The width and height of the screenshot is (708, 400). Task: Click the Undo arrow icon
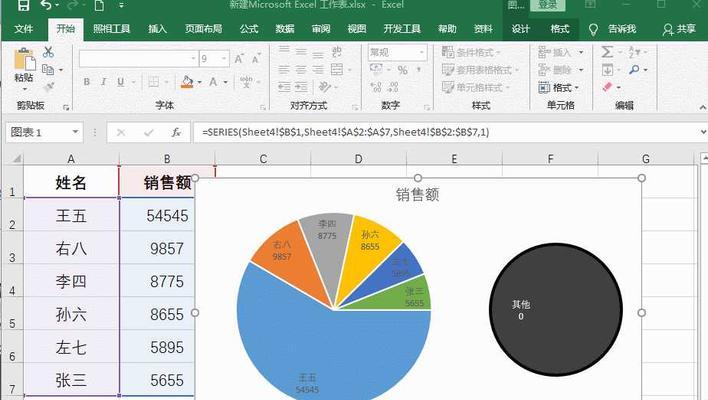pyautogui.click(x=47, y=5)
